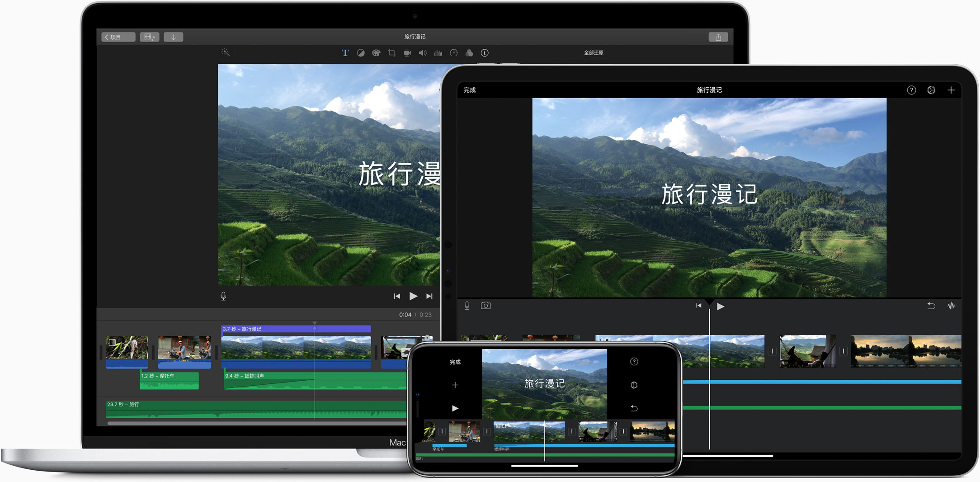Toggle audio waveform display on iPad
Image resolution: width=980 pixels, height=482 pixels.
pos(951,306)
